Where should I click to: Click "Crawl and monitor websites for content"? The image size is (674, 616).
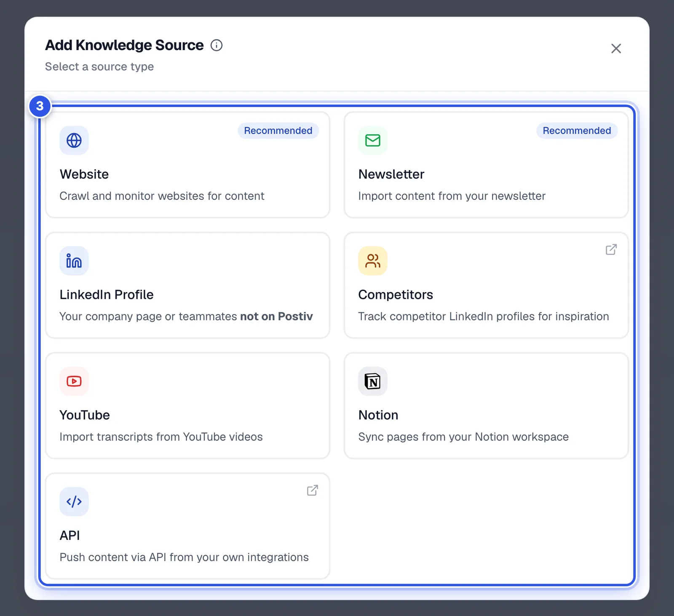[162, 196]
